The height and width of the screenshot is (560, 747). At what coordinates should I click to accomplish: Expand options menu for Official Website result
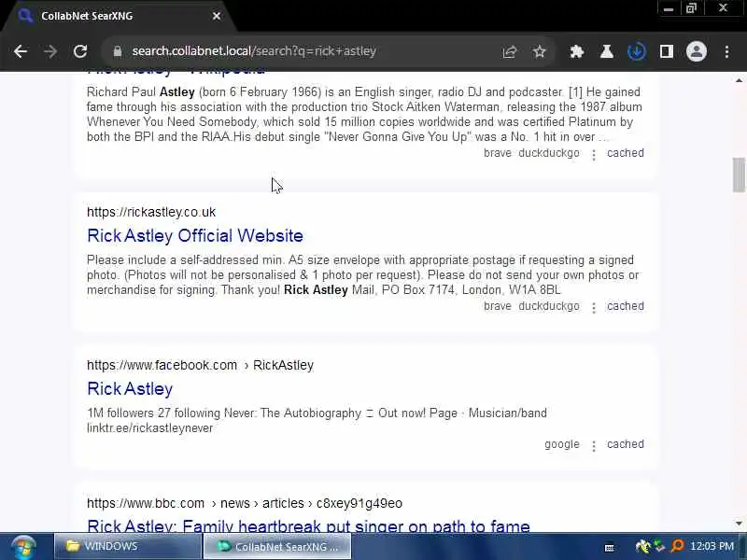(594, 308)
